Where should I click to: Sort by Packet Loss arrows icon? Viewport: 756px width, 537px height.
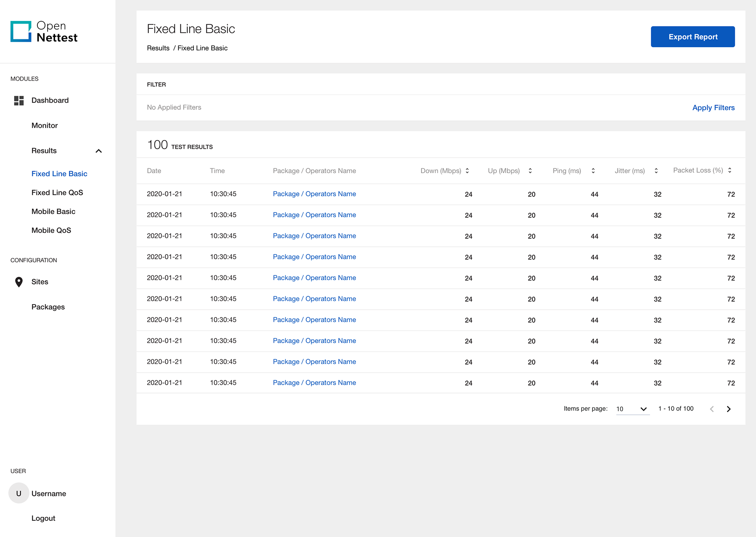pyautogui.click(x=730, y=170)
